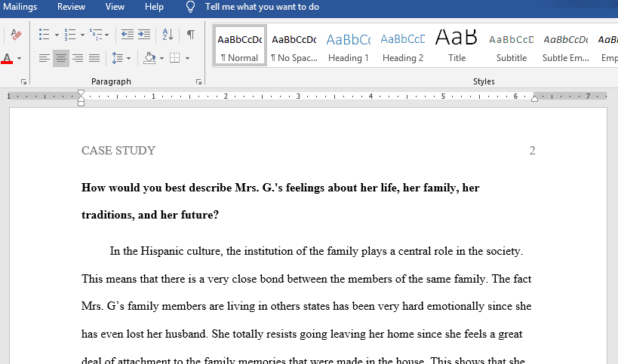Click the left indent marker on ruler

81,103
